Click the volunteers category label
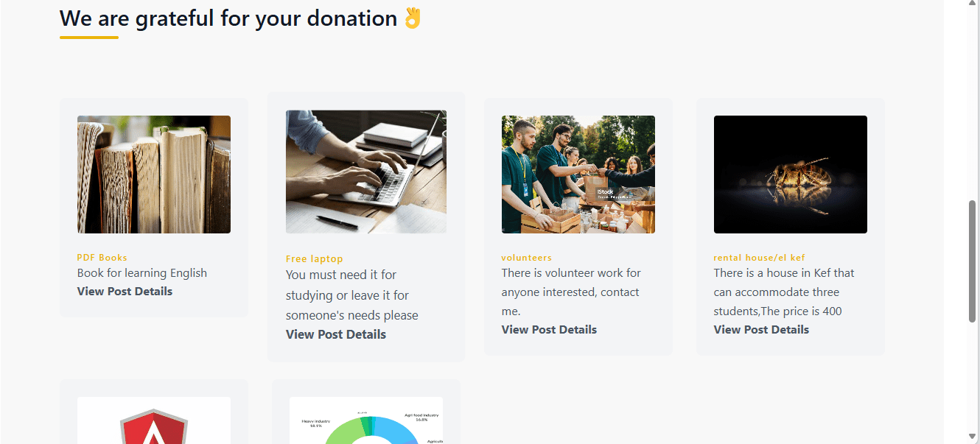980x444 pixels. click(x=527, y=258)
